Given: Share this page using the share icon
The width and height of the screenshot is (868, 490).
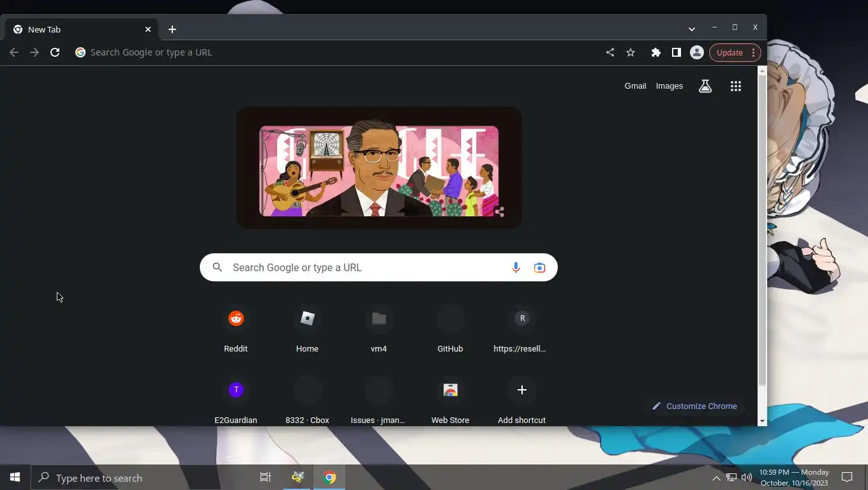Looking at the screenshot, I should (610, 52).
